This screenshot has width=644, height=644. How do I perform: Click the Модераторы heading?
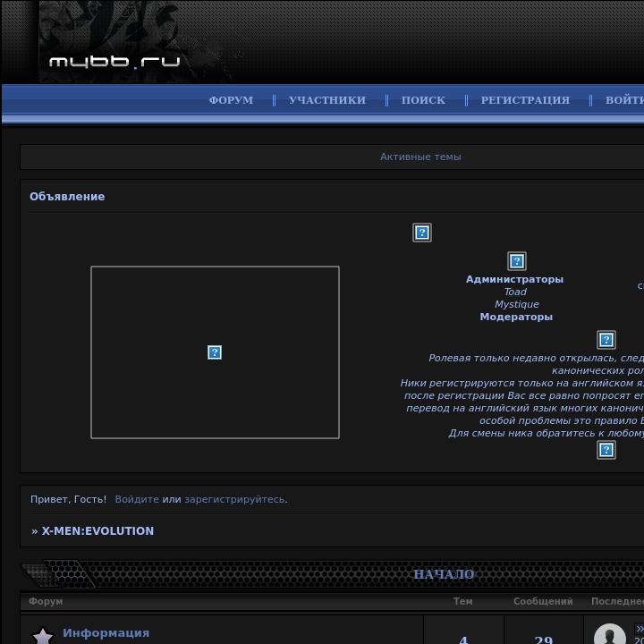click(516, 317)
